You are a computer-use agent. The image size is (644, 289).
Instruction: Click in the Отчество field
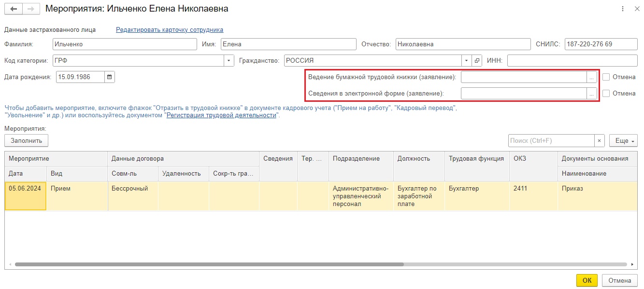point(463,44)
